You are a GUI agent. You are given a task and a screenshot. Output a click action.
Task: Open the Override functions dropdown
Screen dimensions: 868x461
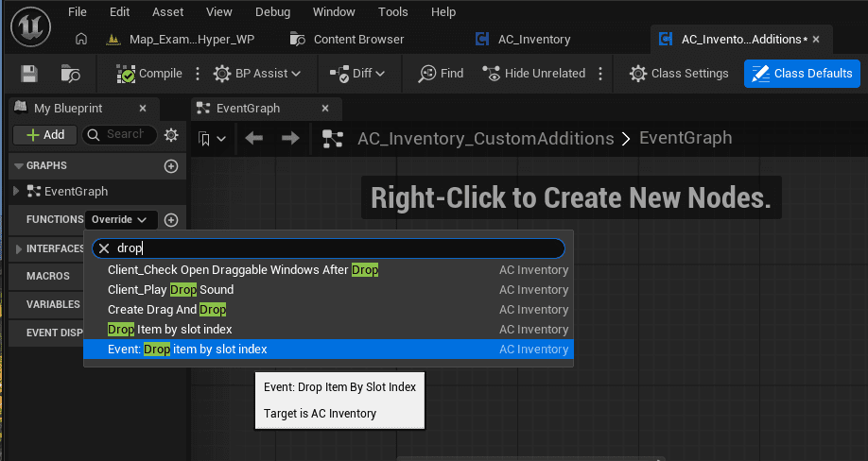click(120, 219)
